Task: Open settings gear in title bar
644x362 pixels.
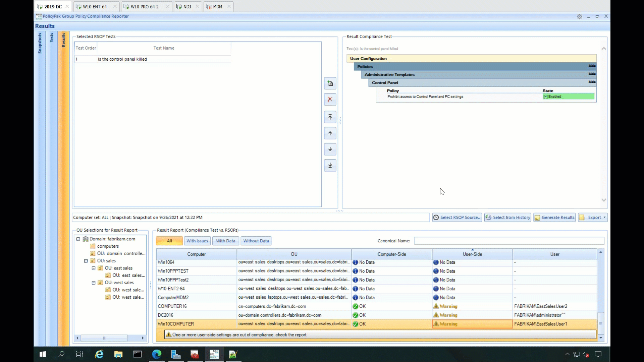Action: coord(579,16)
